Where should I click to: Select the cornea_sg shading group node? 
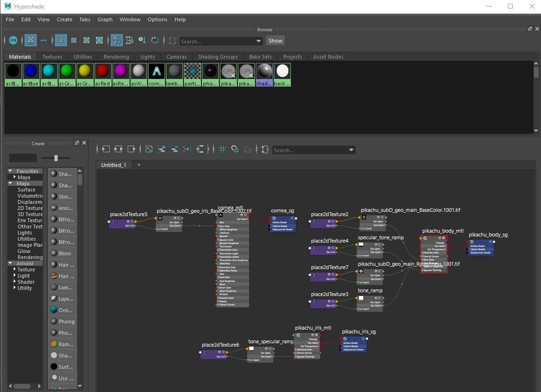(x=283, y=224)
